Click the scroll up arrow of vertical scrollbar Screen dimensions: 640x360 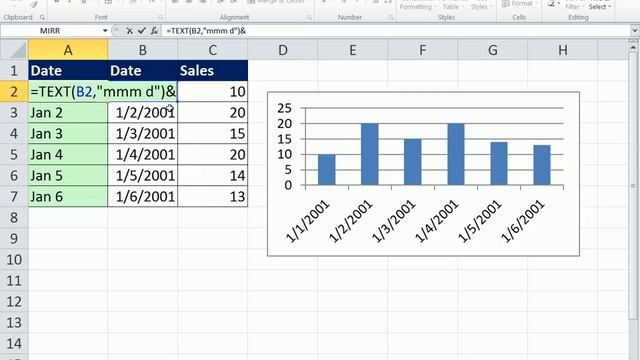(x=633, y=46)
